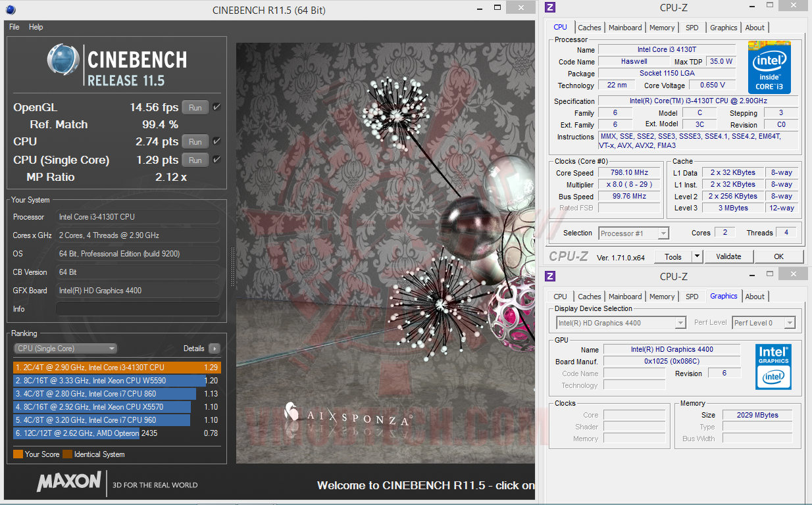Click the bottom CPU-Z window icon

click(550, 276)
